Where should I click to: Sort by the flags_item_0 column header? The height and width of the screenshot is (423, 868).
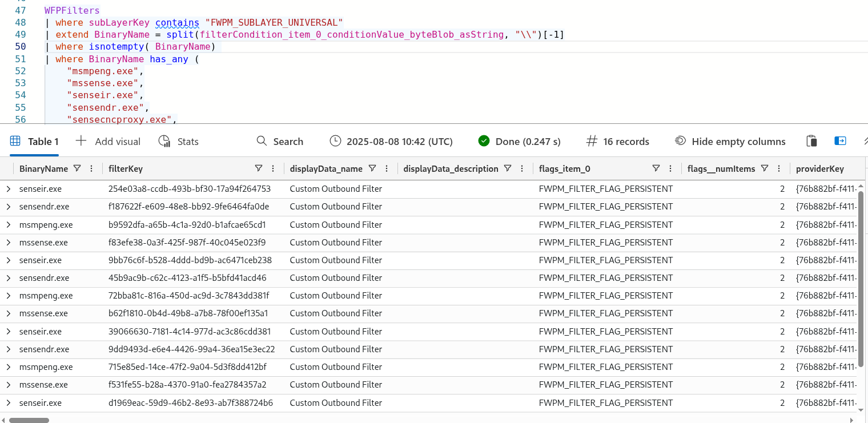pyautogui.click(x=564, y=168)
